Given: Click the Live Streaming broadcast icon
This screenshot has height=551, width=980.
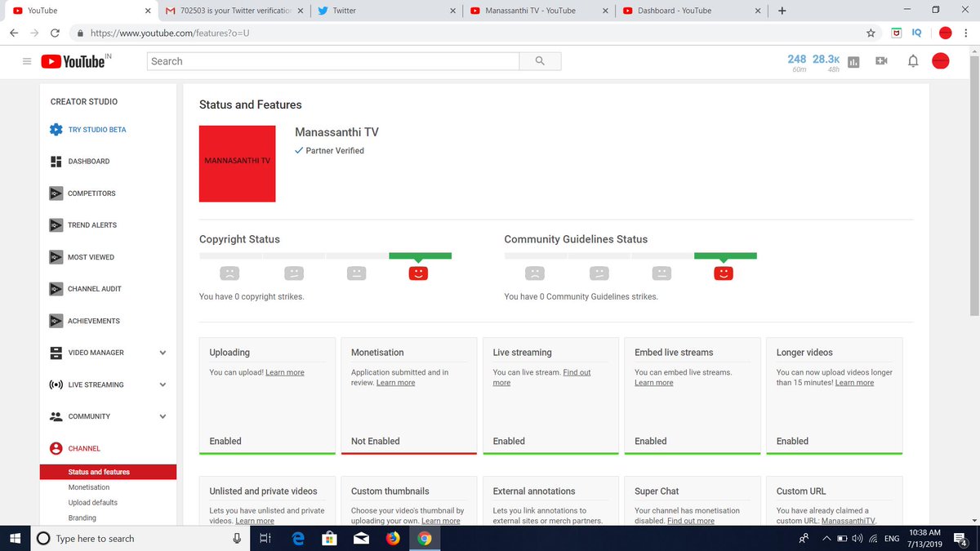Looking at the screenshot, I should 56,384.
